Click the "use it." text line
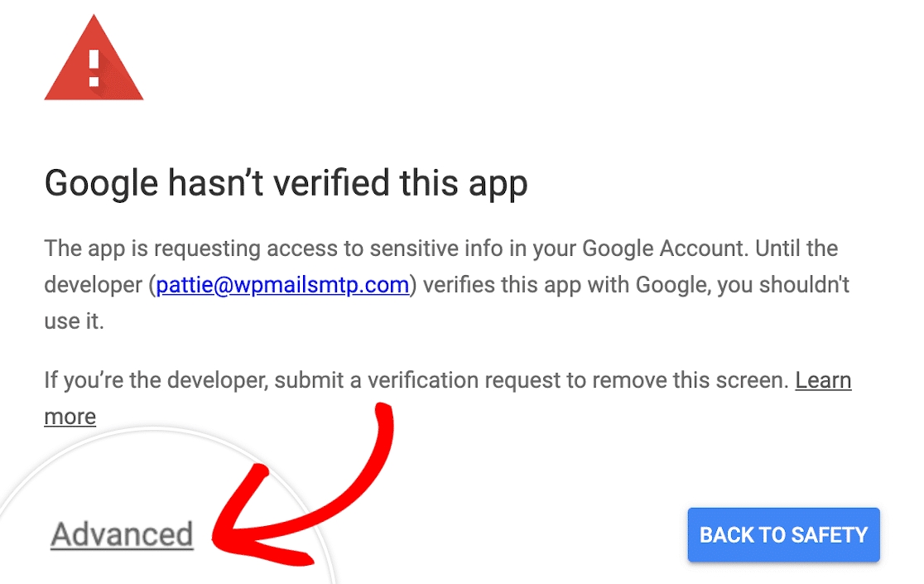 pos(74,321)
